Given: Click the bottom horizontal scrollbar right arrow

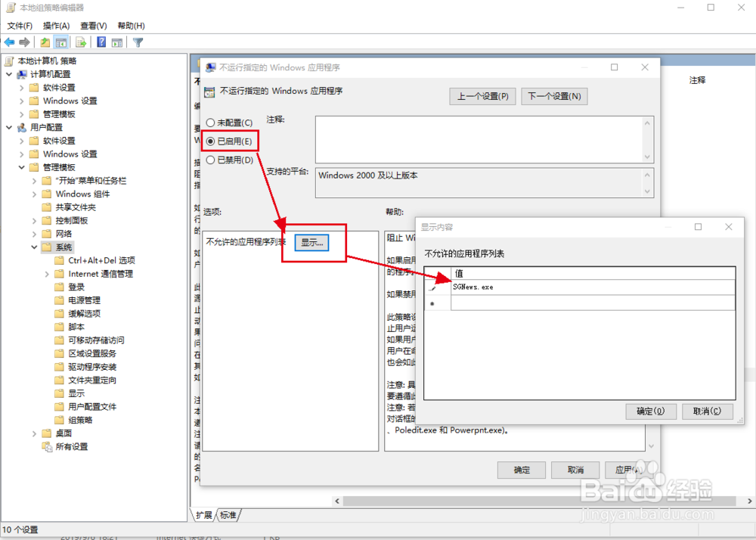Looking at the screenshot, I should pyautogui.click(x=750, y=501).
